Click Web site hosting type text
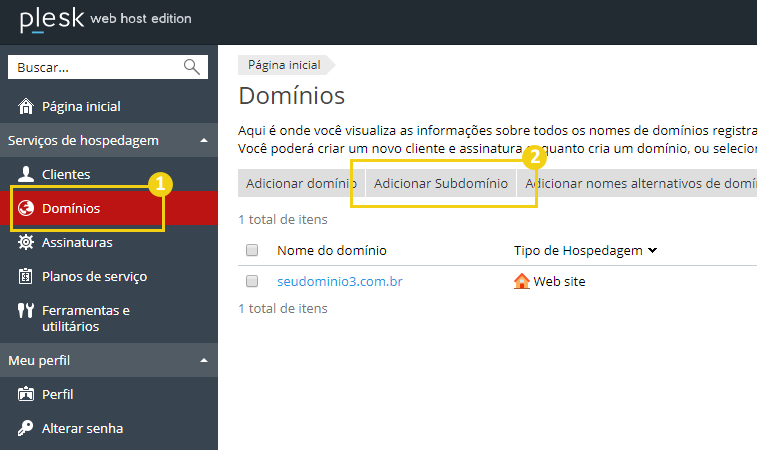757x450 pixels. coord(559,281)
